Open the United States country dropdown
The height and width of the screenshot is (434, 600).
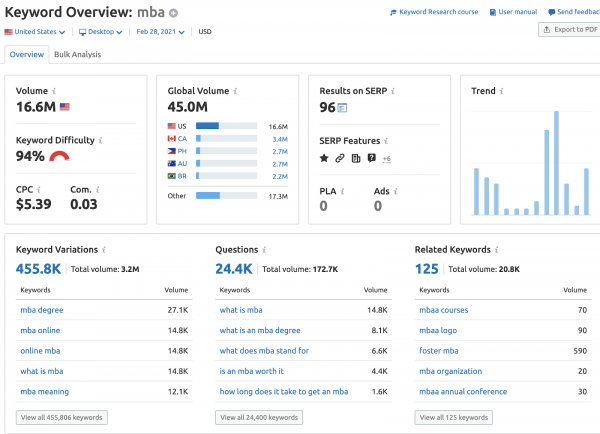pos(35,32)
